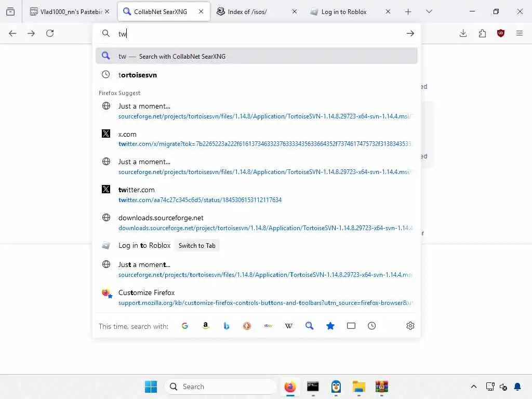
Task: Open a new tab with the plus button
Action: click(408, 11)
